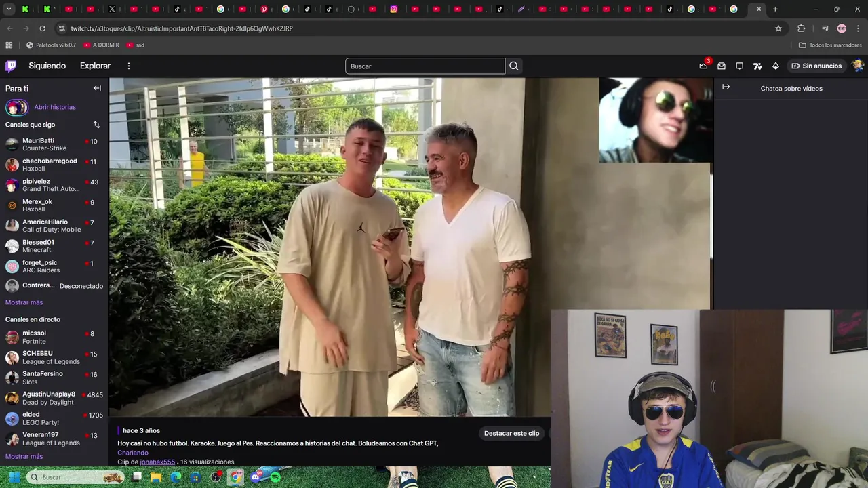Open AgustinUnaplay8 Dead by Daylight channel

tap(54, 398)
